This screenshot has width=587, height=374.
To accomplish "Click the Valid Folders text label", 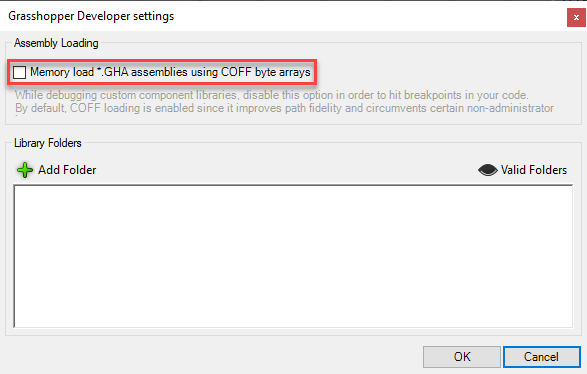I will coord(534,170).
